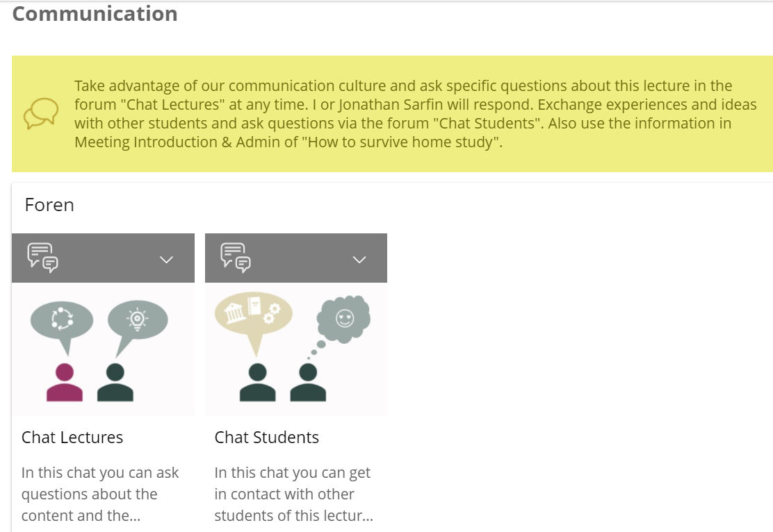Click the gray header bar of Chat Students card
The height and width of the screenshot is (532, 773).
(299, 258)
